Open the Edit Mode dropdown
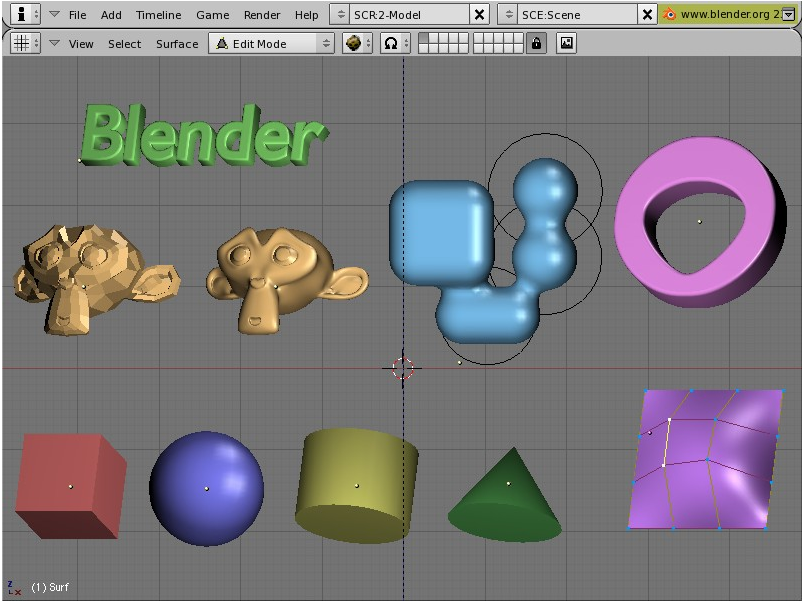This screenshot has width=803, height=601. [x=271, y=44]
